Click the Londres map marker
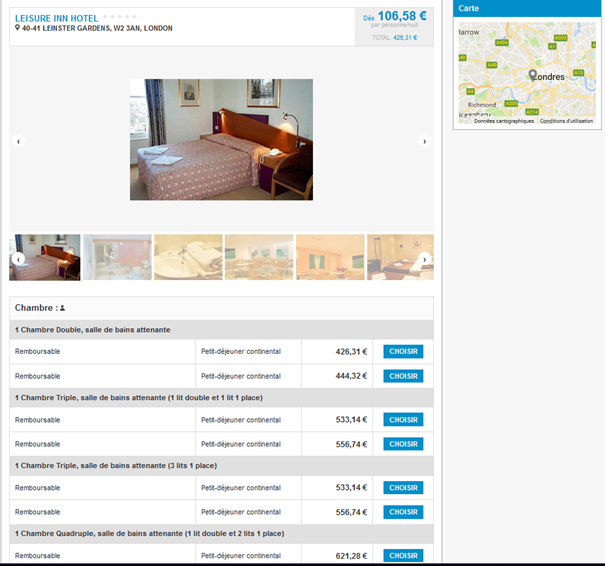The height and width of the screenshot is (566, 605). pos(532,75)
